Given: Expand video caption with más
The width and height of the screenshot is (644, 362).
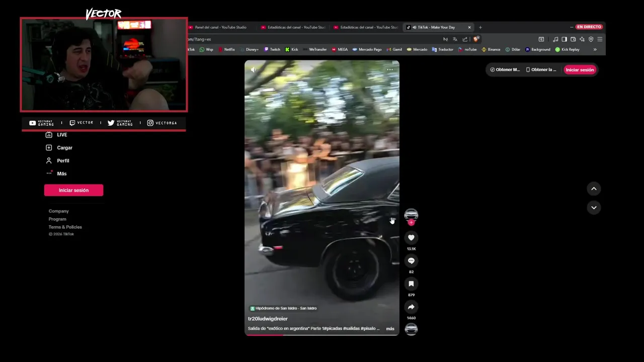Looking at the screenshot, I should [390, 329].
